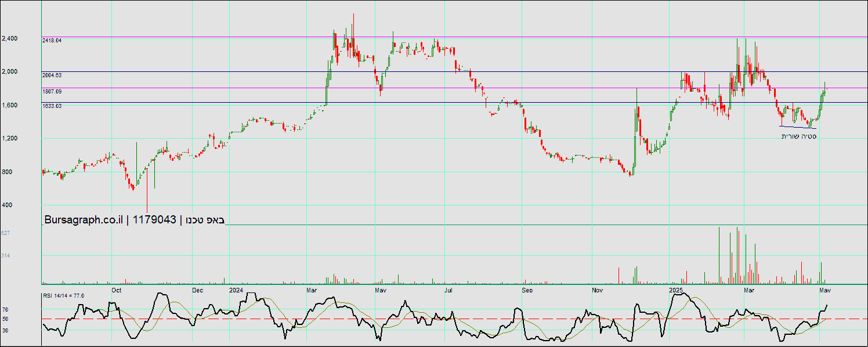
Task: Click the 2418.04 resistance level label
Action: coord(52,41)
